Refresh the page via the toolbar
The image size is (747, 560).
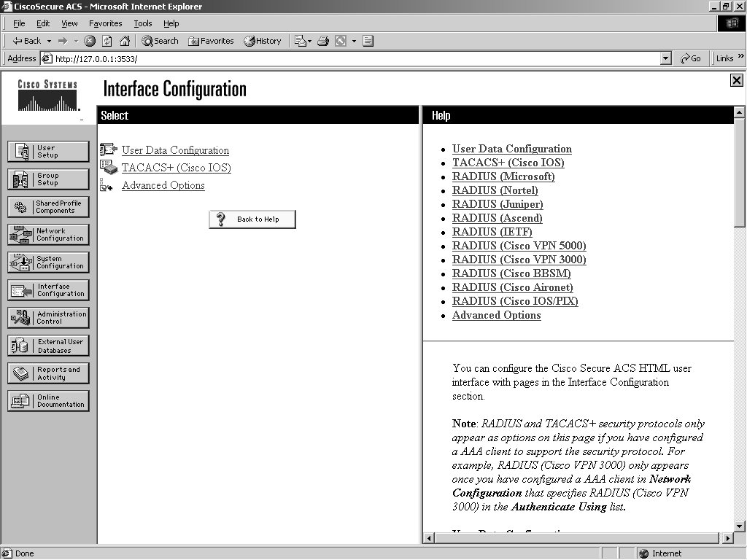point(107,41)
